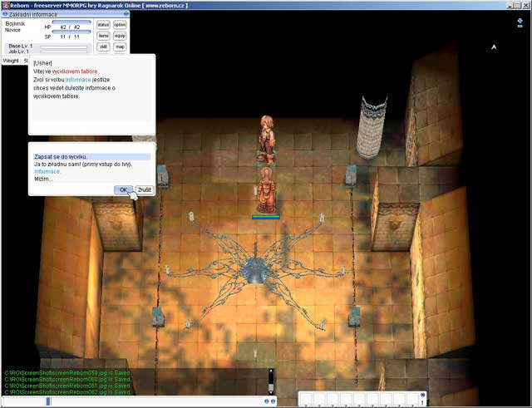Screen dimensions: 532x408
Task: Click the hotkey bar page toggle icon
Action: tap(422, 396)
